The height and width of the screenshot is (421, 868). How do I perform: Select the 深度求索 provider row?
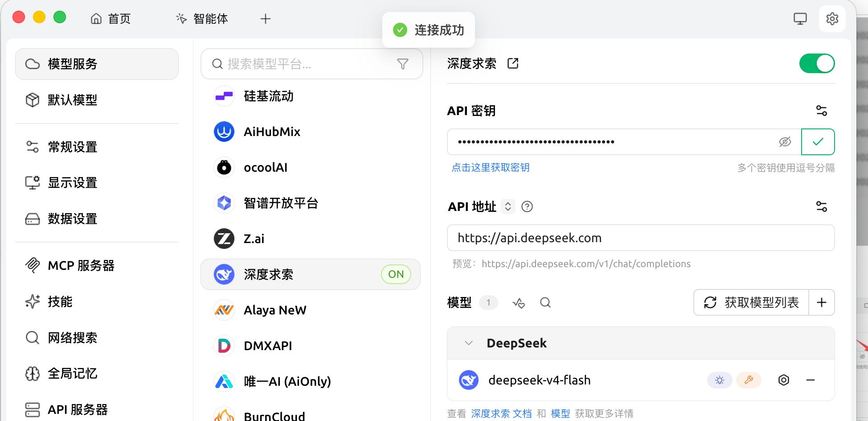coord(311,274)
